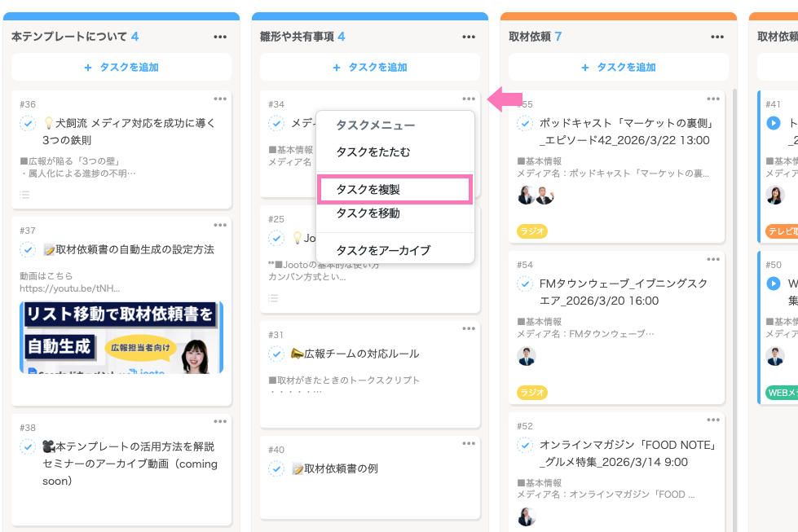Screen dimensions: 798x532
Task: Click the assignee avatar on task #54
Action: 527,356
